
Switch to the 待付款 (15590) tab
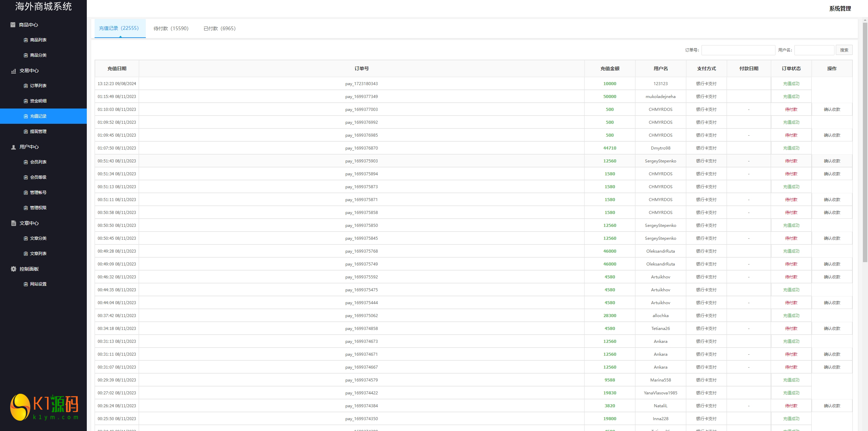pos(171,28)
